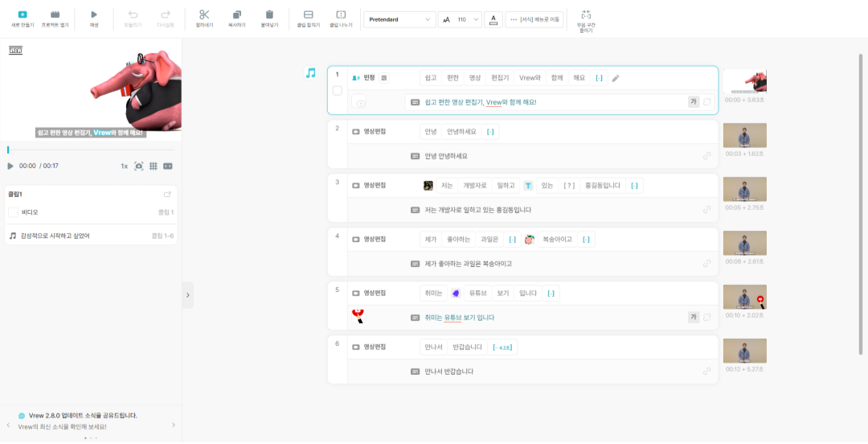The image size is (868, 444).
Task: Click the 되돌리기 undo arrow
Action: [133, 14]
